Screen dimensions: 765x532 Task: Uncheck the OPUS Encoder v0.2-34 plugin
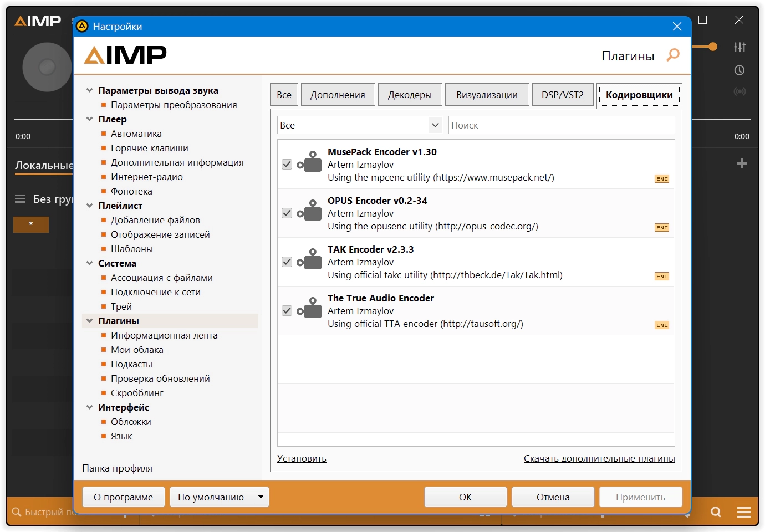pos(287,213)
